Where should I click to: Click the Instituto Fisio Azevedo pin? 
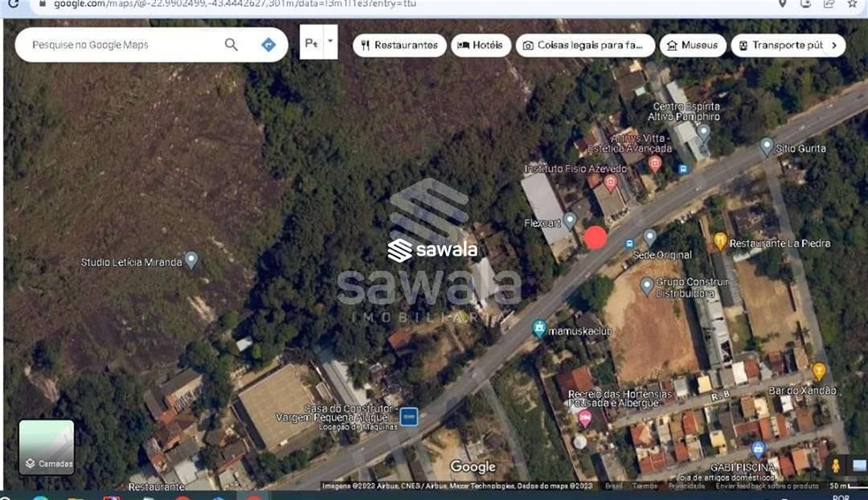[x=611, y=182]
